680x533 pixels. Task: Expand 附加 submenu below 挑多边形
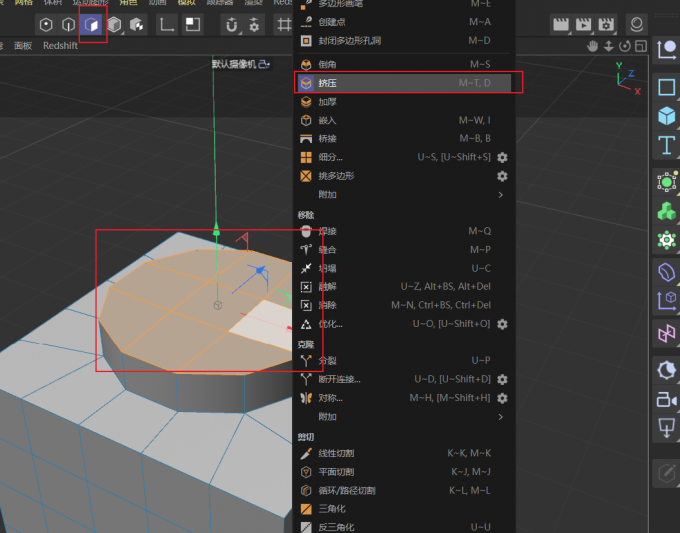[x=404, y=195]
